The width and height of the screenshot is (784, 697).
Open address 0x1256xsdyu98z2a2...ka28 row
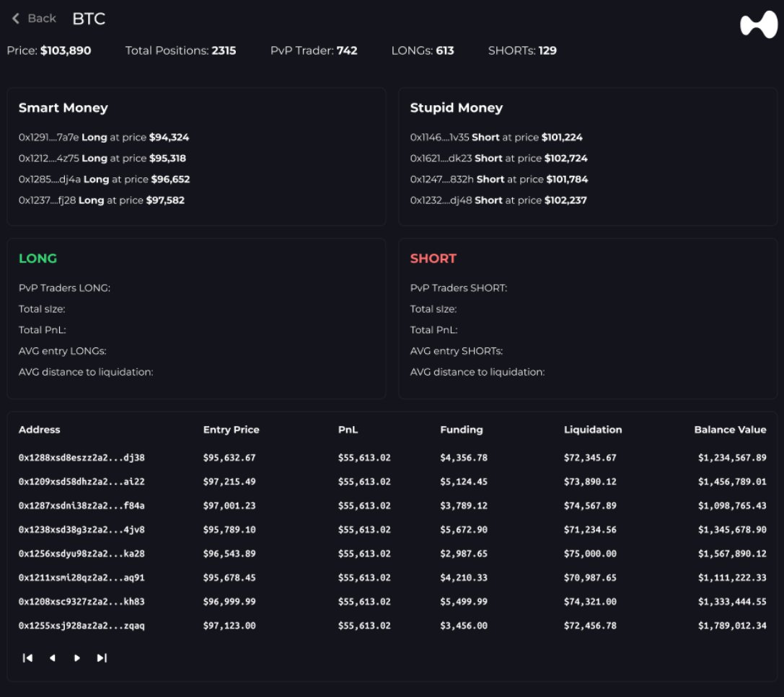[x=82, y=554]
